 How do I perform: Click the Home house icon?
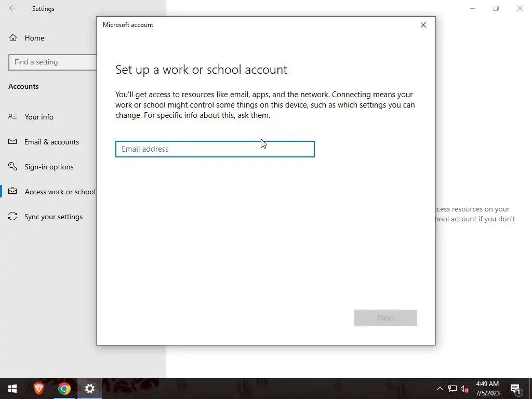13,38
